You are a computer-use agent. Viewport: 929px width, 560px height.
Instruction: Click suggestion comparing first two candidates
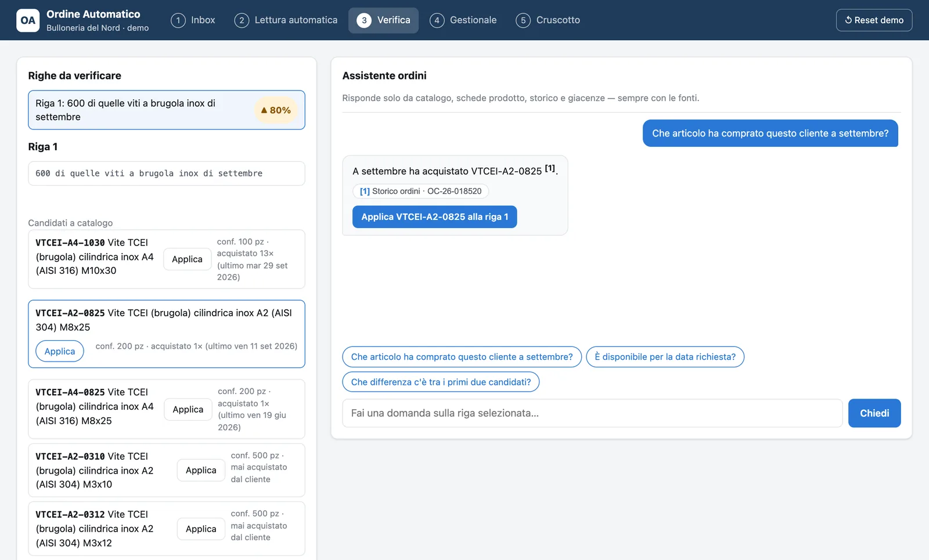click(x=441, y=382)
